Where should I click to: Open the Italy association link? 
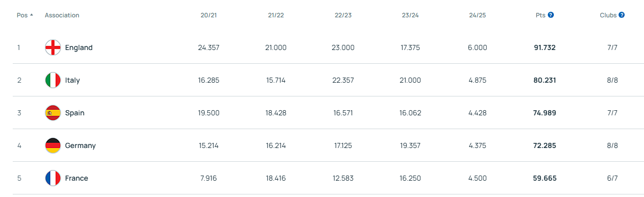(x=72, y=80)
